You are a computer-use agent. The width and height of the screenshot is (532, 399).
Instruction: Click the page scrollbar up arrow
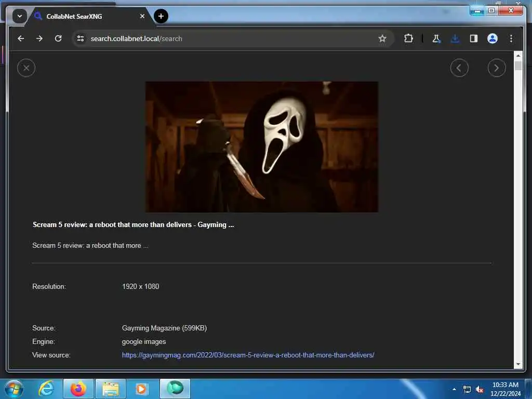(x=518, y=56)
